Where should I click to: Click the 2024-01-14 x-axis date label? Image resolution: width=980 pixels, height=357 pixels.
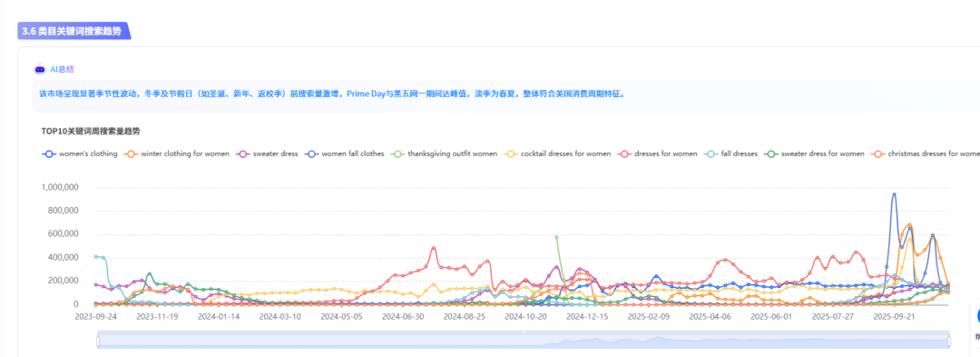218,316
